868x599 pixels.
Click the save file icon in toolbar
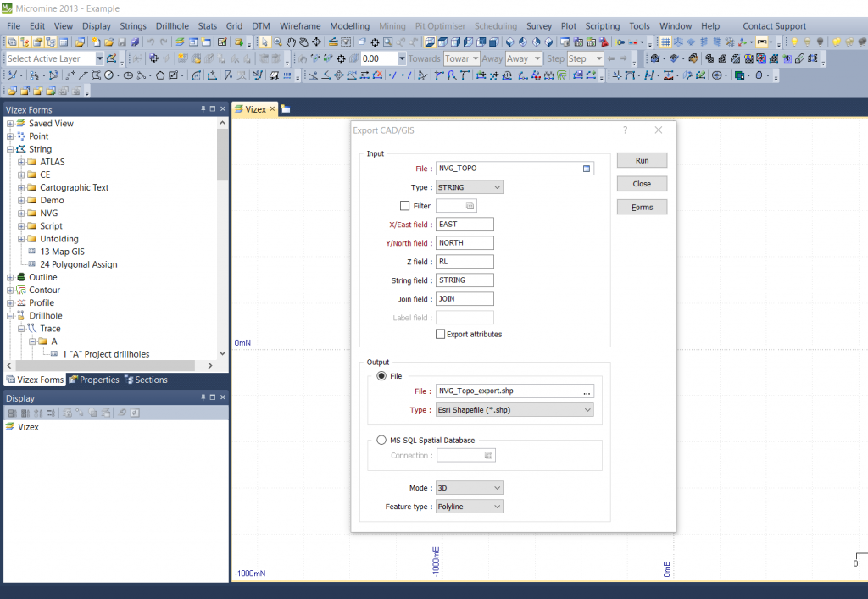pyautogui.click(x=121, y=42)
